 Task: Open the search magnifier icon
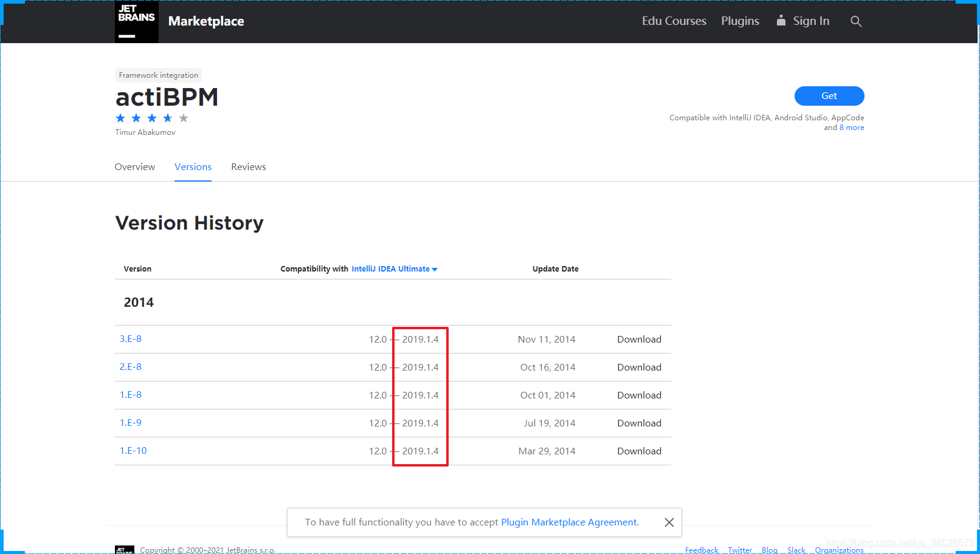(856, 21)
